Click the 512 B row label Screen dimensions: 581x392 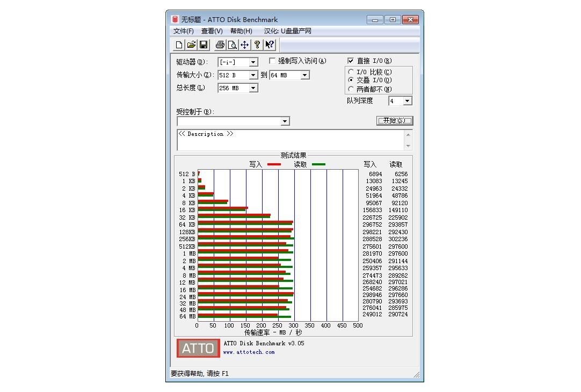point(187,174)
